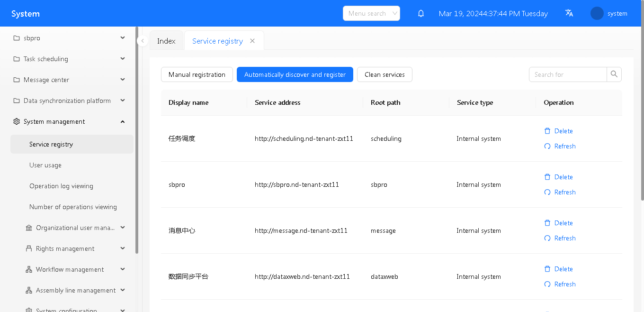Viewport: 644px width, 312px height.
Task: Close the Service registry tab
Action: point(252,41)
